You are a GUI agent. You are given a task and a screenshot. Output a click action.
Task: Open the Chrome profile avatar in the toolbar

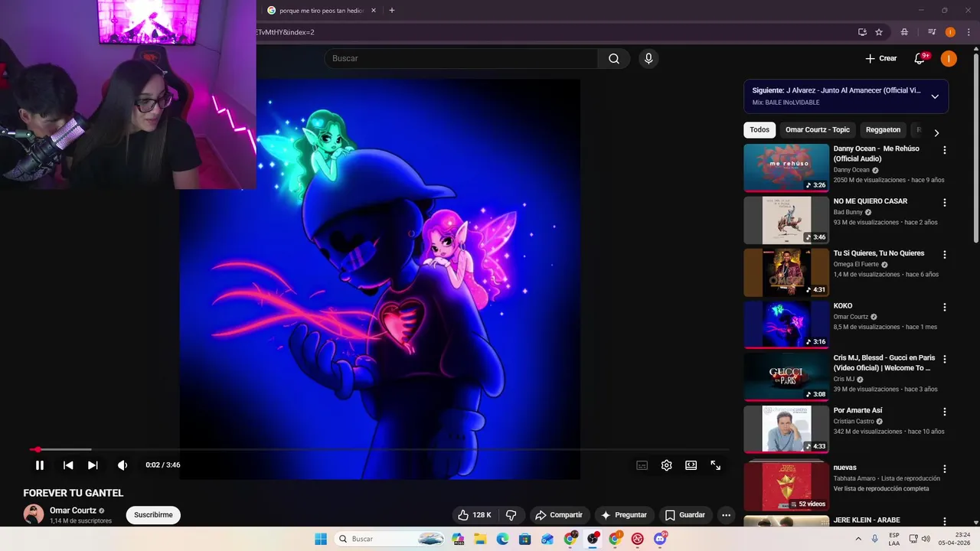[950, 32]
